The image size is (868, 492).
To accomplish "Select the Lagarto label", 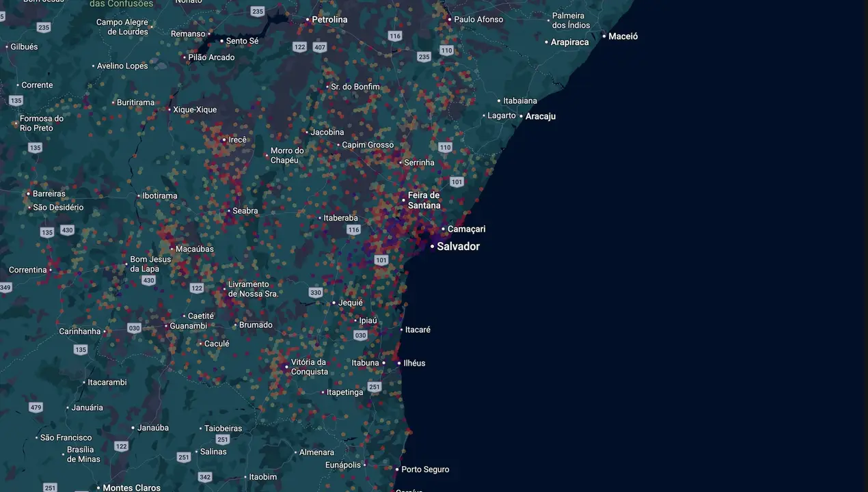I will point(502,115).
